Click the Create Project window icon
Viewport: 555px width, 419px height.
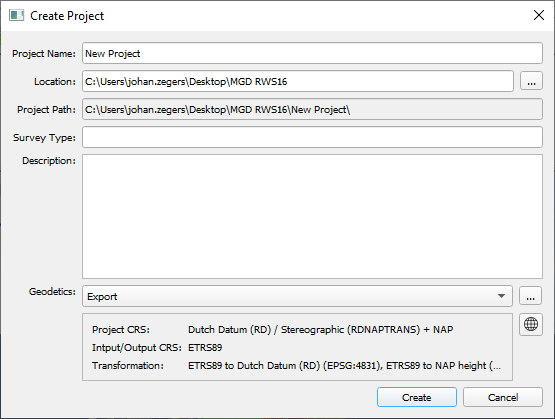tap(16, 16)
